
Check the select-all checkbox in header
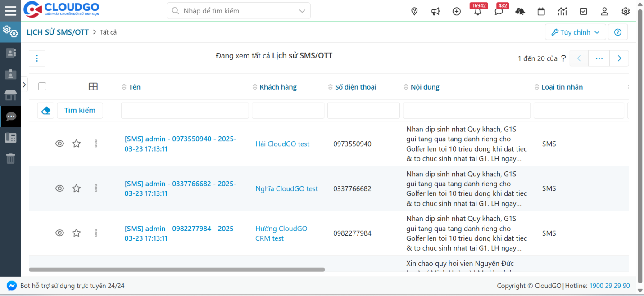(42, 86)
